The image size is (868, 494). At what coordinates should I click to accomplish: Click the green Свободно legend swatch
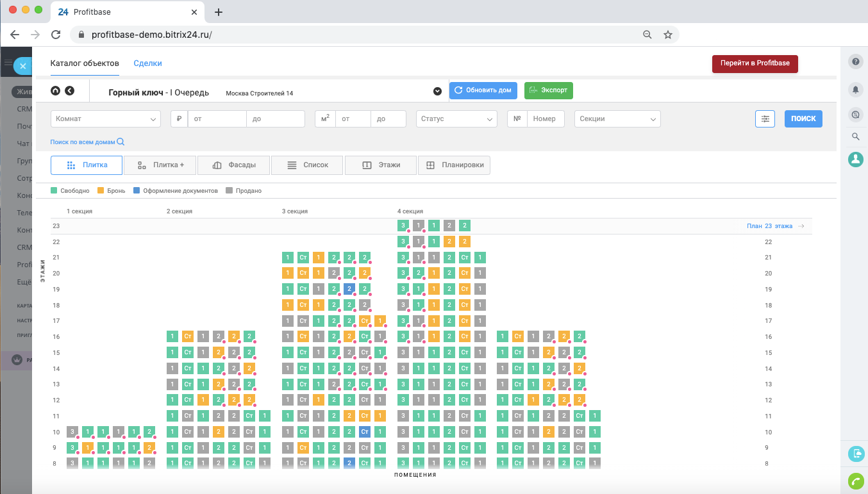pos(54,190)
